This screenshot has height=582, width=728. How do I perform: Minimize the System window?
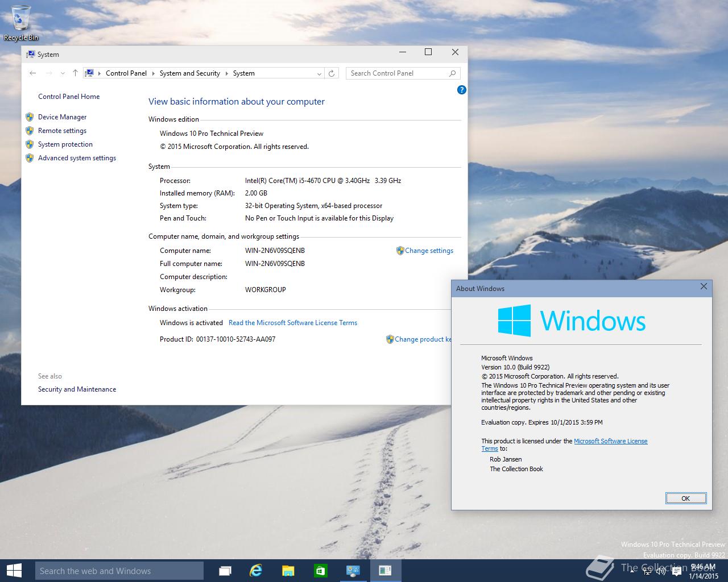403,52
